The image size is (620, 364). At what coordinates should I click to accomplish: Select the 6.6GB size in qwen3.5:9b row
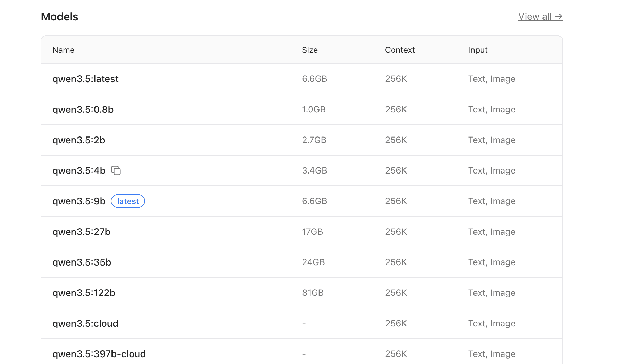pos(314,201)
